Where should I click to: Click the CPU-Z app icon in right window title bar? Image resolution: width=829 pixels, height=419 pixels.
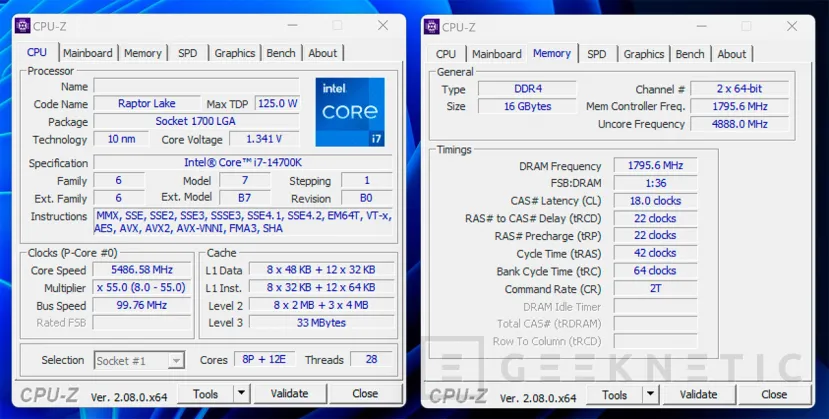pos(431,26)
